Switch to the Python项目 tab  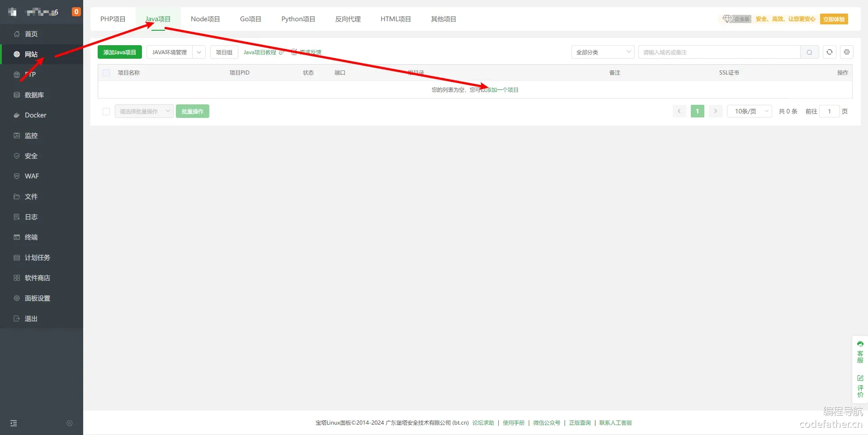click(x=298, y=19)
